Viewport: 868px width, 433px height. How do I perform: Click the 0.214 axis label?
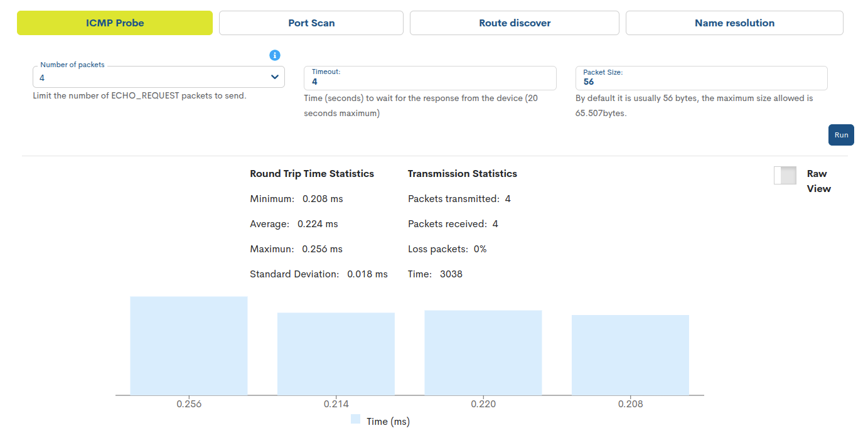click(x=336, y=404)
